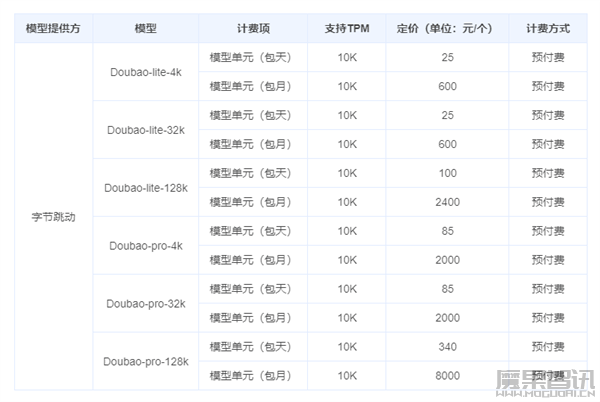Click 模型单元（包天）in Doubao-lite-128k row
600x402 pixels.
pos(251,173)
